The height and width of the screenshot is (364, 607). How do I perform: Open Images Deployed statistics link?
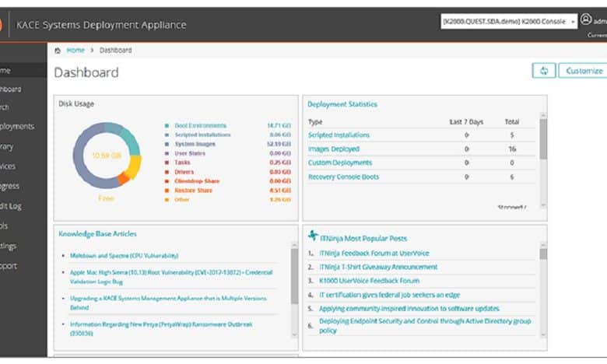[334, 149]
